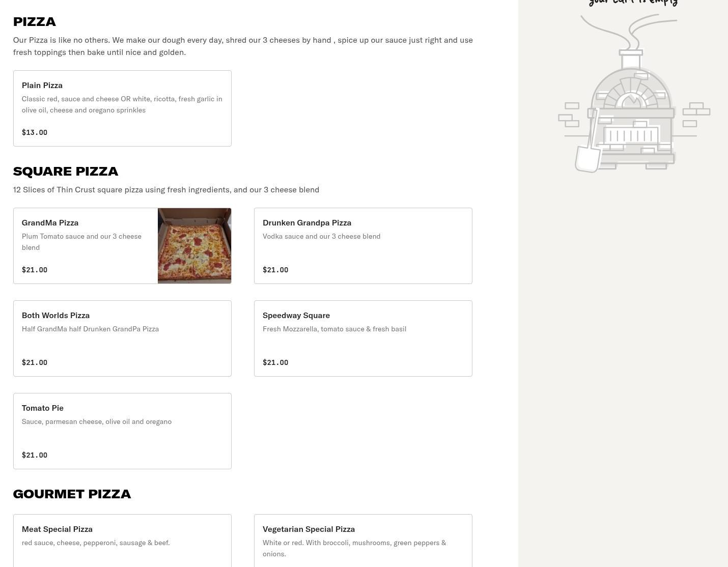Click the SQUARE PIZZA section heading
The height and width of the screenshot is (567, 728).
point(66,171)
